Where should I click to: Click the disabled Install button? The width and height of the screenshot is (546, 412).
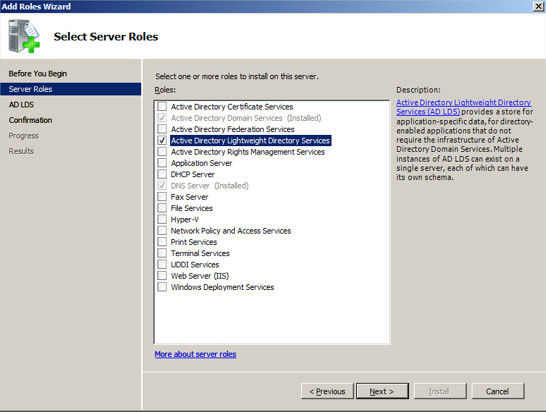point(440,391)
